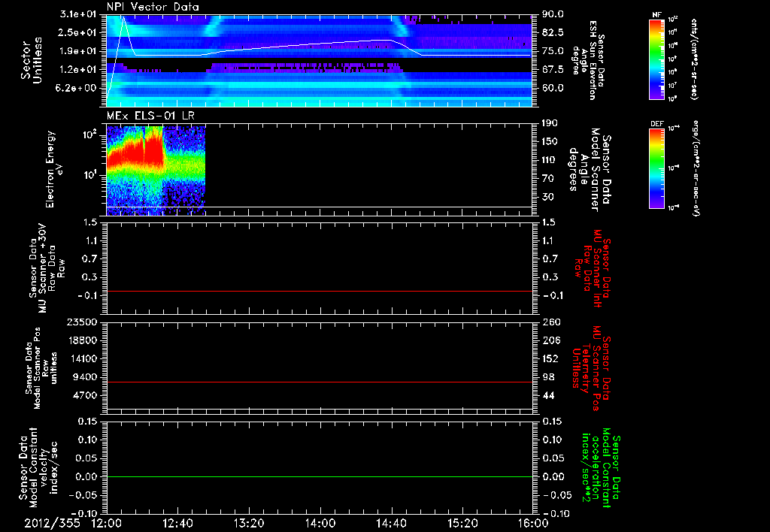Click the 10² electron energy tick label
The image size is (770, 532).
[91, 135]
